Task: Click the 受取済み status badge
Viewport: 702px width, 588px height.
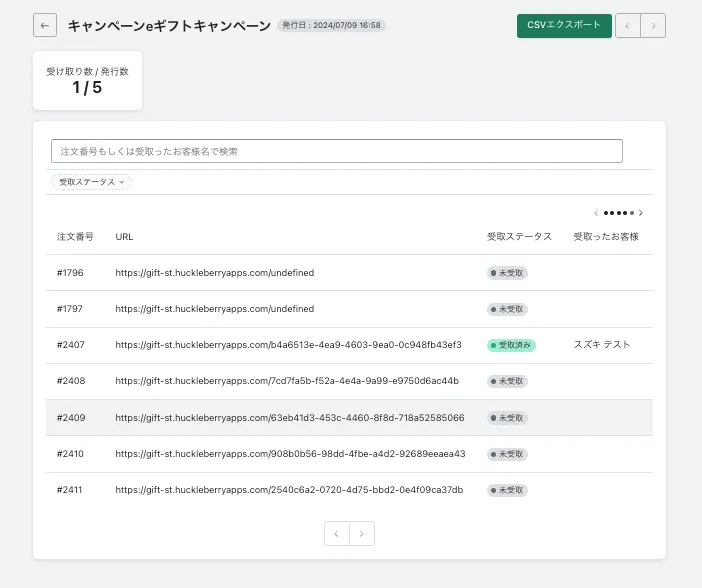Action: click(x=512, y=345)
